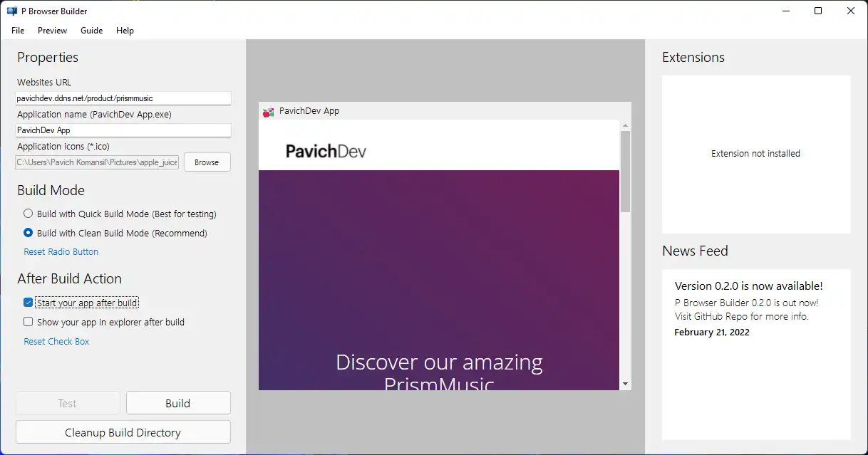The width and height of the screenshot is (868, 455).
Task: Click the 'After Build Action' heading
Action: (70, 278)
